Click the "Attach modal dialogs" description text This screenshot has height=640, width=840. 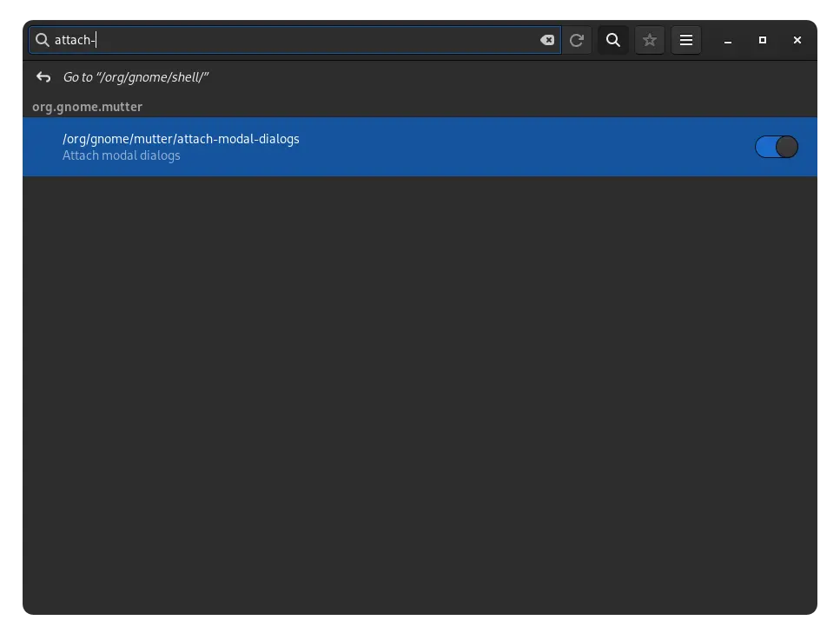[x=122, y=155]
